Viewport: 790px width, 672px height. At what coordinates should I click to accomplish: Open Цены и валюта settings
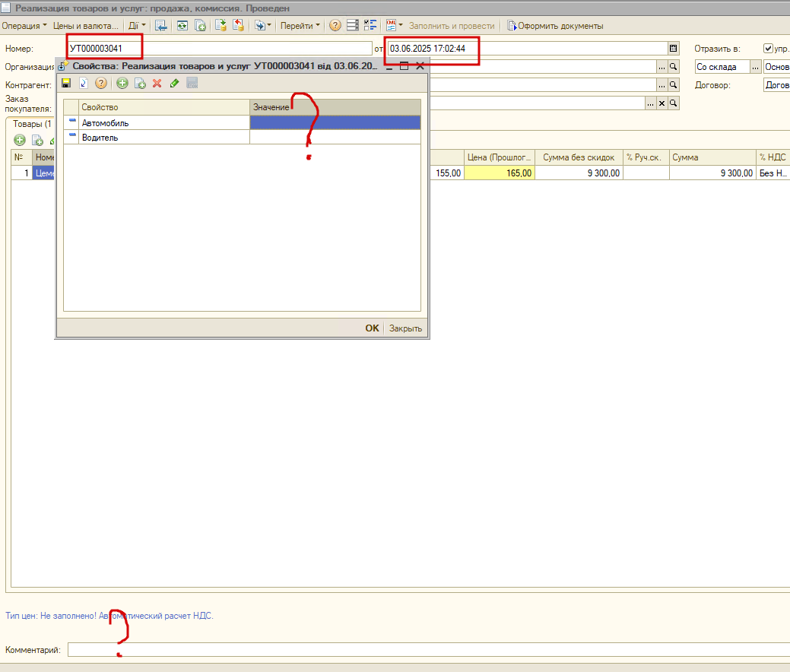pos(86,26)
